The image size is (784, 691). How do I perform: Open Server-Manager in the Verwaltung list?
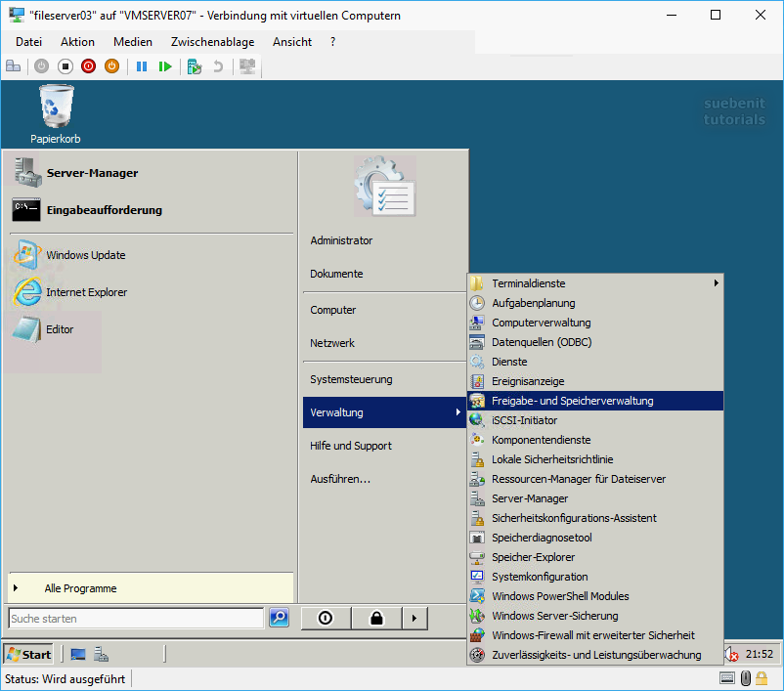pyautogui.click(x=595, y=498)
